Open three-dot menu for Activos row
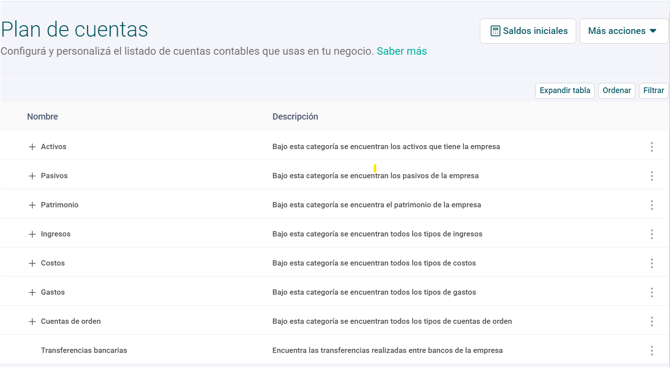This screenshot has width=670, height=367. [x=652, y=147]
